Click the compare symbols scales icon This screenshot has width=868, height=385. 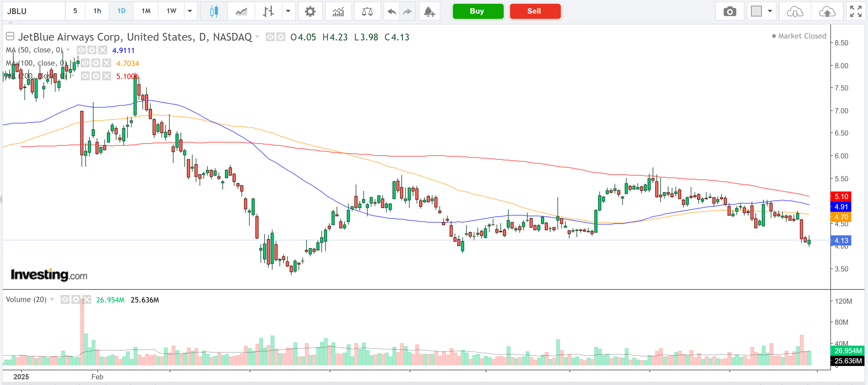[367, 11]
